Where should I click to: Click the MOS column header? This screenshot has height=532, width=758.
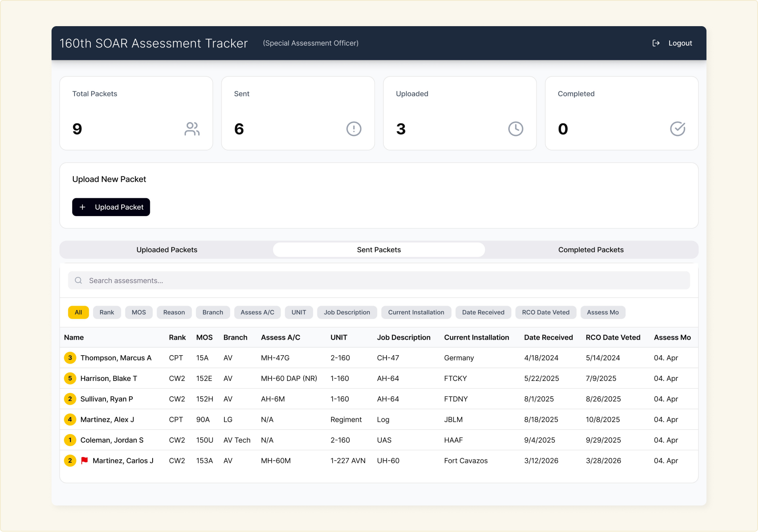204,337
